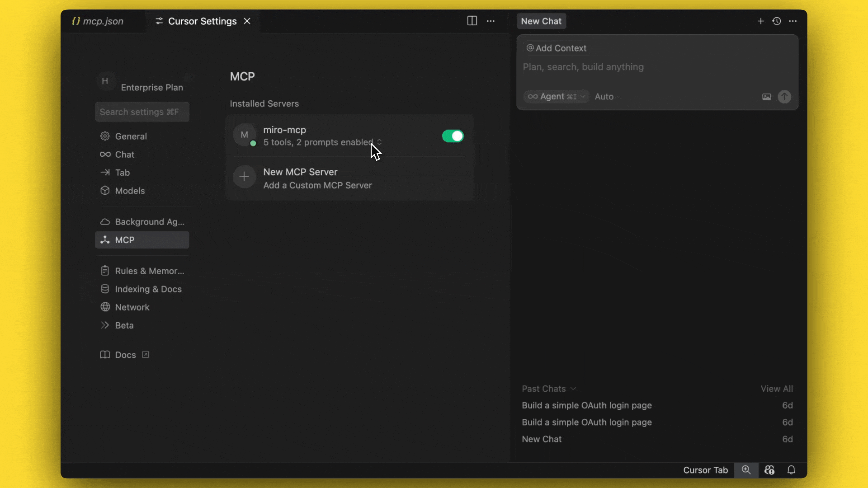The width and height of the screenshot is (868, 488).
Task: Open the Agent mode dropdown
Action: coord(557,97)
